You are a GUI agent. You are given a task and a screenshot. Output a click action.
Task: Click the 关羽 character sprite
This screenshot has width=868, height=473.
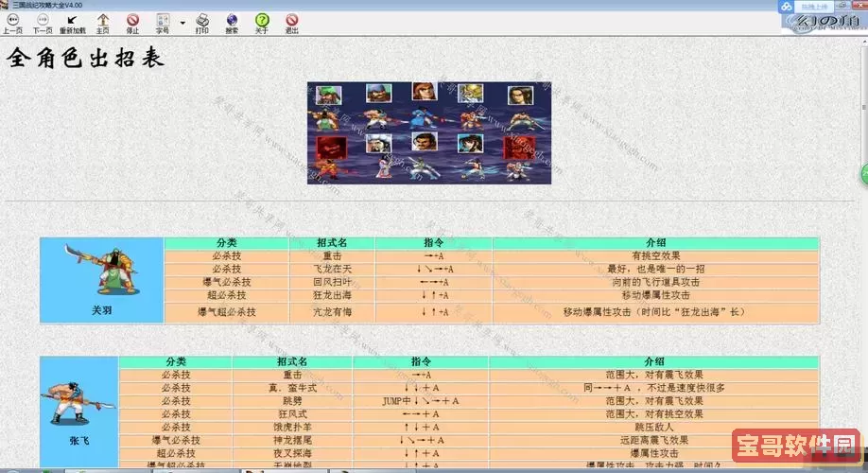click(102, 270)
